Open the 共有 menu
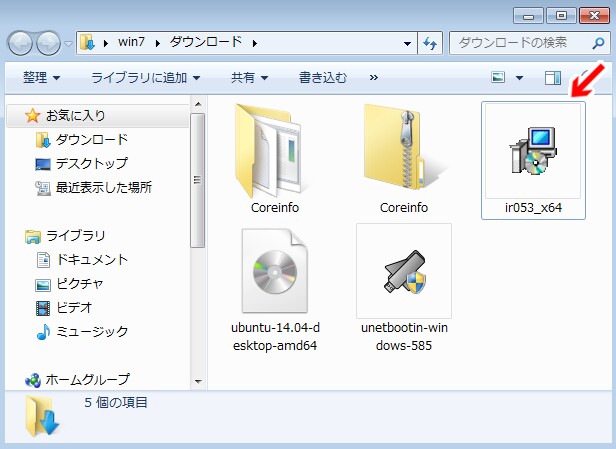The width and height of the screenshot is (616, 449). coord(250,77)
